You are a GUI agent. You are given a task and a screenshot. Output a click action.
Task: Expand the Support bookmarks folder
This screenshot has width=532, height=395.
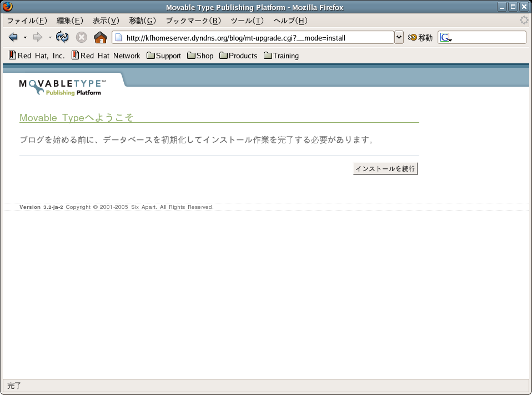click(164, 56)
